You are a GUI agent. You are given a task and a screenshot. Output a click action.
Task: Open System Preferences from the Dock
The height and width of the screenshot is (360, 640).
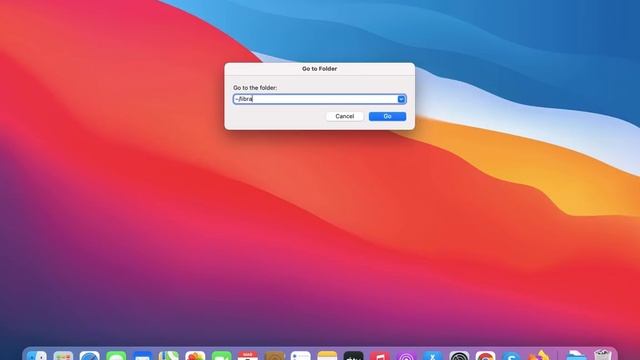point(459,356)
